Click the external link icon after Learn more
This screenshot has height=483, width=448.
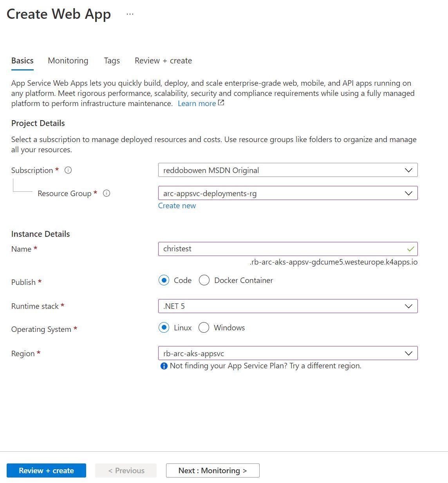click(221, 103)
